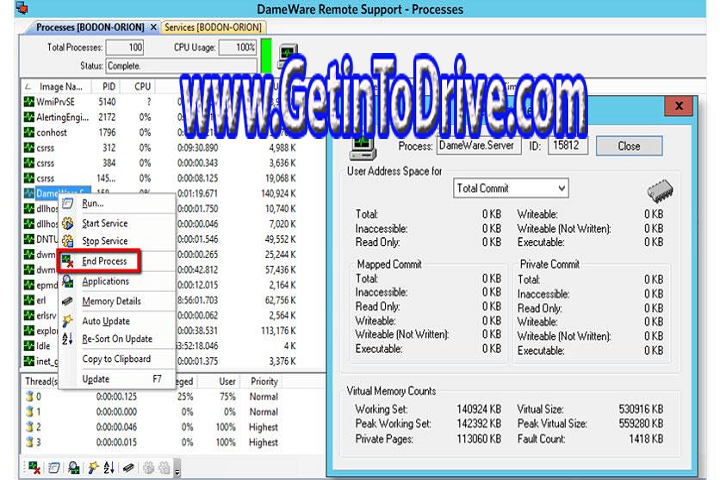
Task: Open Memory Details from the context menu
Action: (x=118, y=301)
